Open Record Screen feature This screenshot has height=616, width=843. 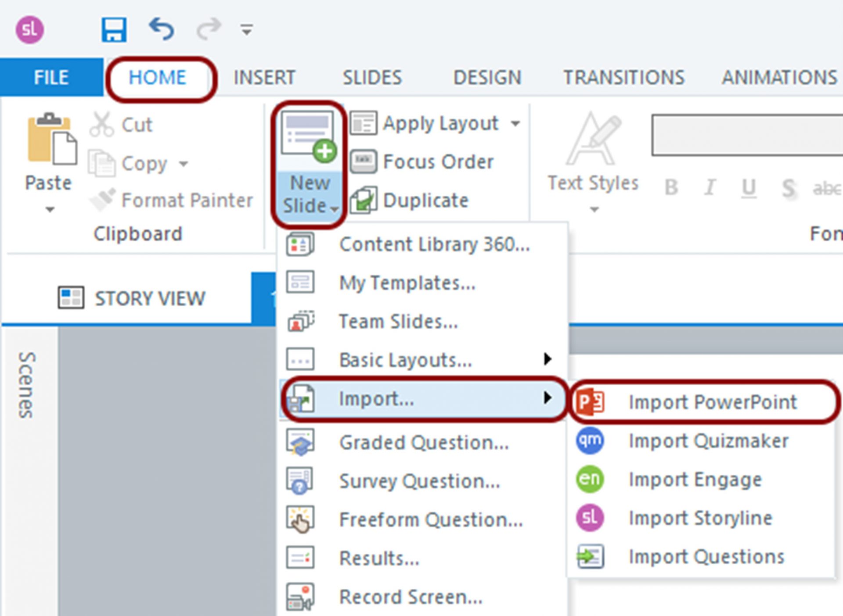[x=411, y=597]
